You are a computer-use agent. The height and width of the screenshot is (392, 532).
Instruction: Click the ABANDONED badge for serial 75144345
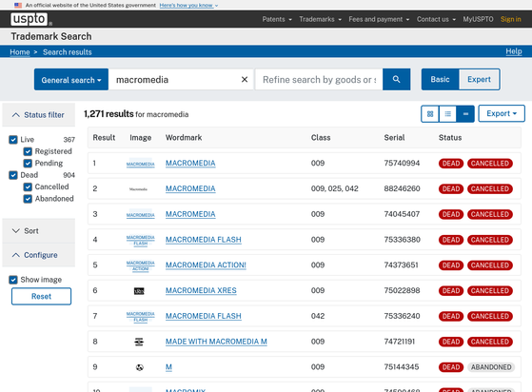pos(491,367)
